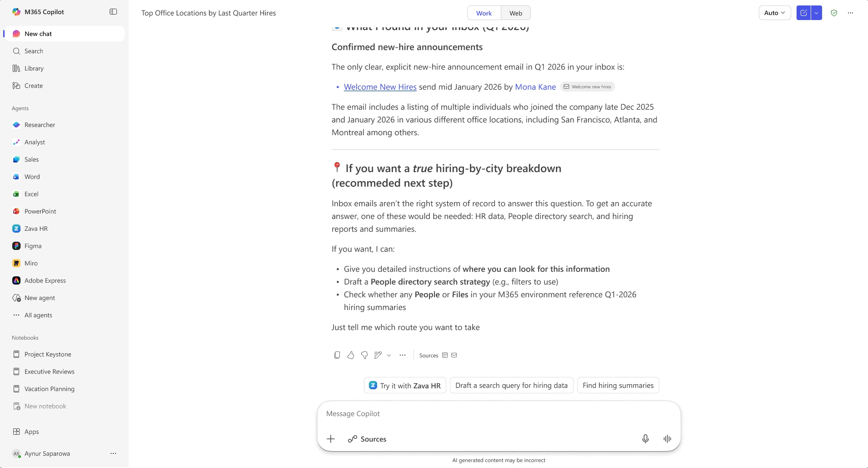Expand the chevron next to the edit-in-pages icon
This screenshot has height=468, width=868.
click(389, 355)
